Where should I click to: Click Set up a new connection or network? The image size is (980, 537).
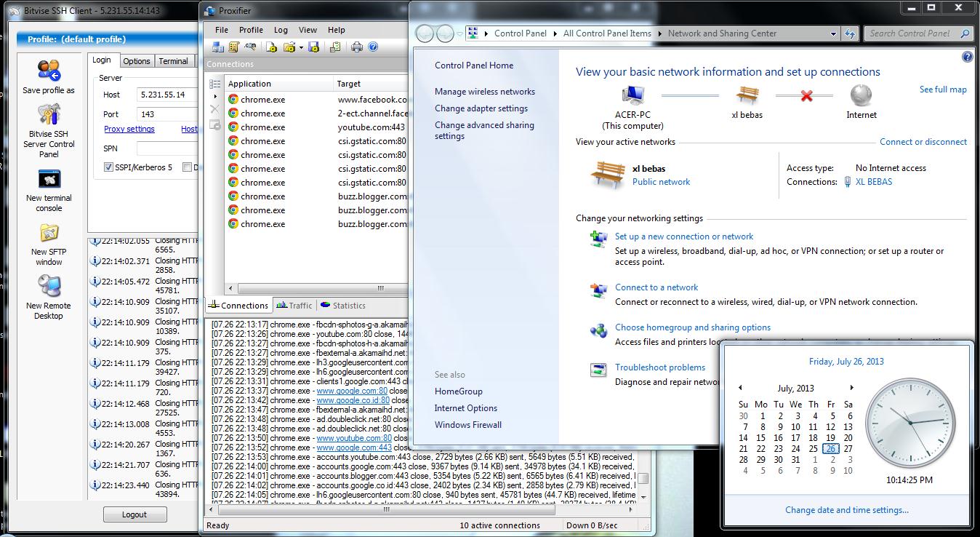684,236
